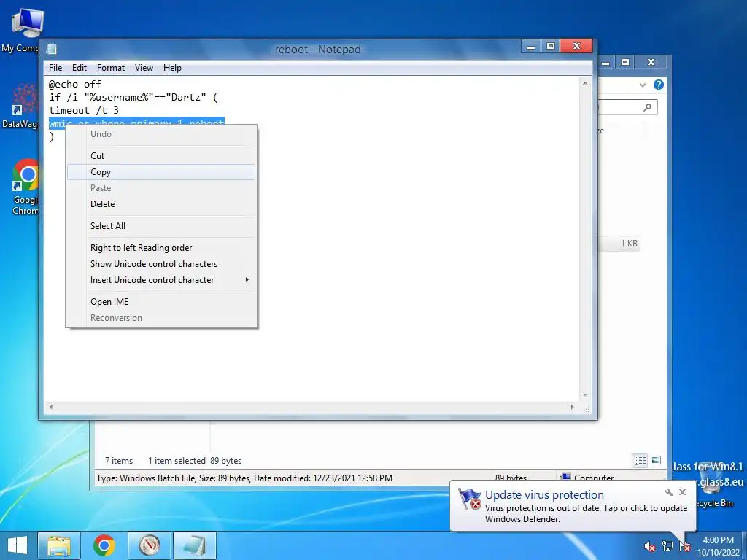The width and height of the screenshot is (747, 560).
Task: Click the network tray icon
Action: (x=667, y=547)
